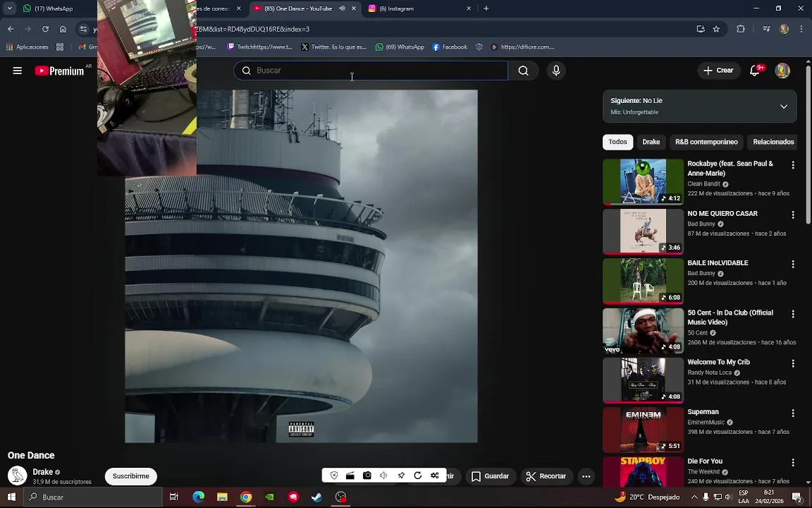Image resolution: width=812 pixels, height=508 pixels.
Task: Open the Facebook bookmark
Action: pos(450,47)
